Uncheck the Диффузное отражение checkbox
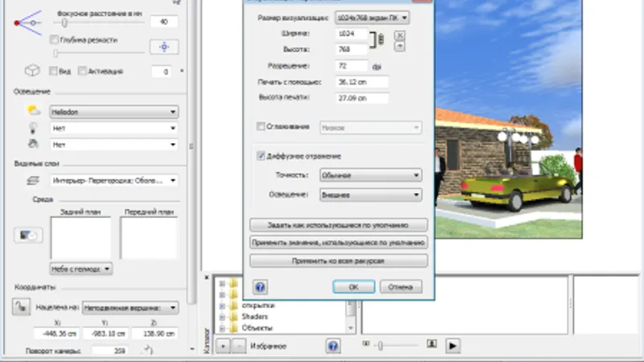Image resolution: width=644 pixels, height=362 pixels. point(260,155)
